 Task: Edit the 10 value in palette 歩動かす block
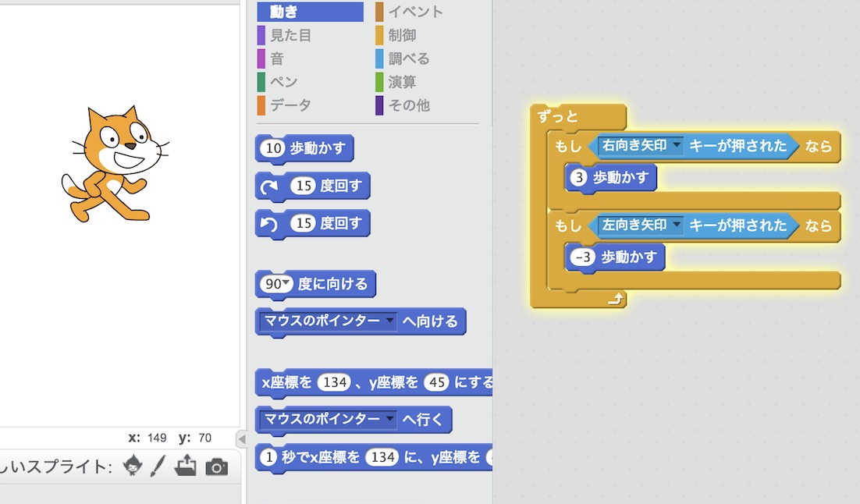(x=273, y=148)
